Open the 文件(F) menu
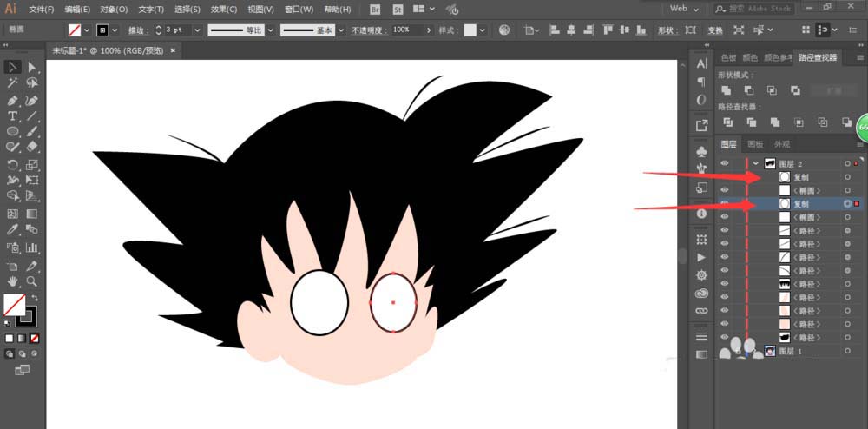The image size is (868, 429). pyautogui.click(x=42, y=10)
